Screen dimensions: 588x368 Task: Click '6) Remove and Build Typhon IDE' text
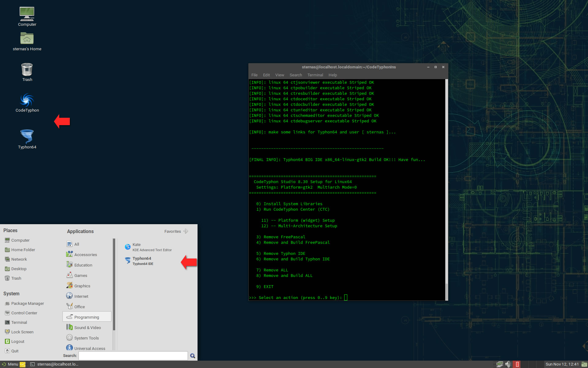(x=293, y=259)
